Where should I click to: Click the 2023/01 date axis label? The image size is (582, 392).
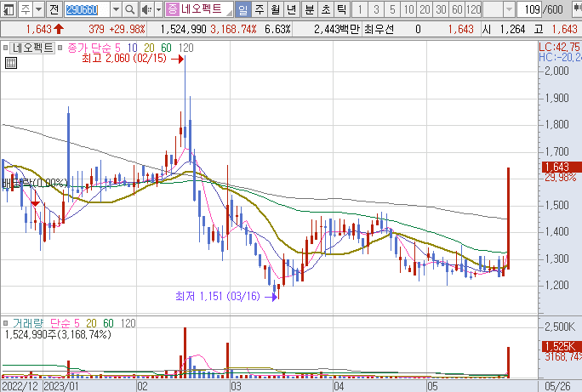(x=61, y=386)
